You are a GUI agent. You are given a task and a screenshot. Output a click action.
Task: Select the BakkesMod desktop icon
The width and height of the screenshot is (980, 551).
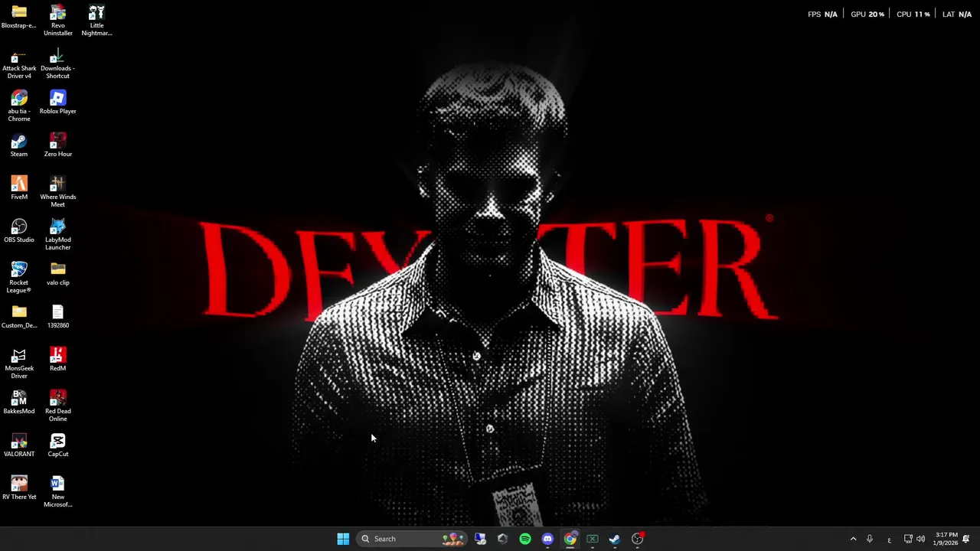[x=19, y=403]
